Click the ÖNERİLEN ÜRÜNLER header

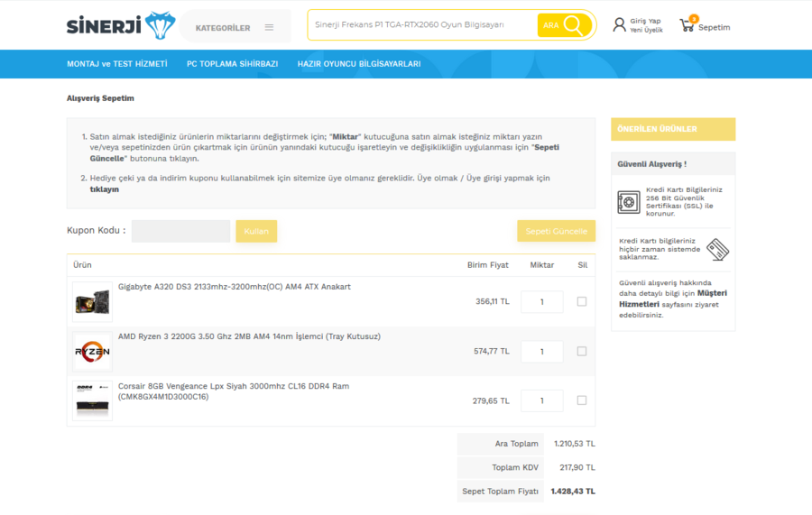[x=673, y=129]
